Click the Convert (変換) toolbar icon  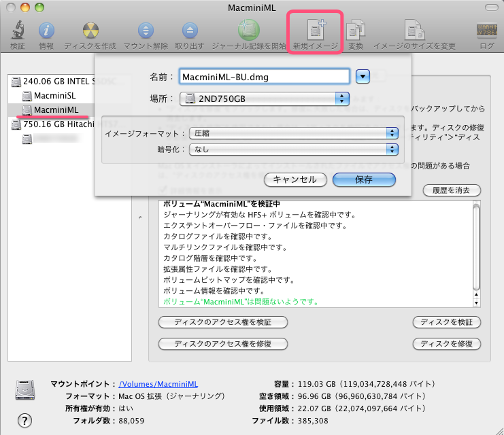(x=356, y=31)
